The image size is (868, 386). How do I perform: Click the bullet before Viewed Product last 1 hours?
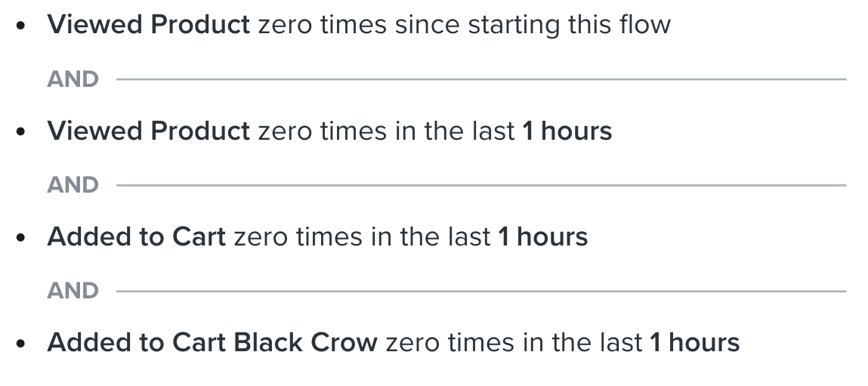tap(21, 131)
